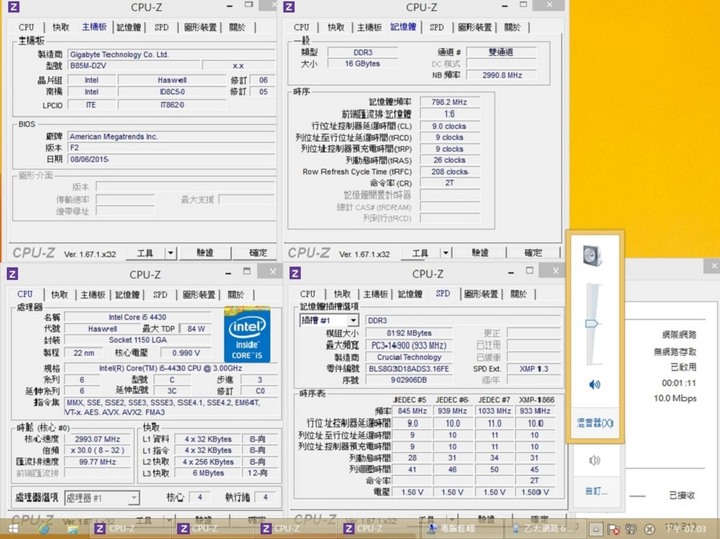Select the 關於 tab in Memory window
The width and height of the screenshot is (720, 539).
(512, 27)
